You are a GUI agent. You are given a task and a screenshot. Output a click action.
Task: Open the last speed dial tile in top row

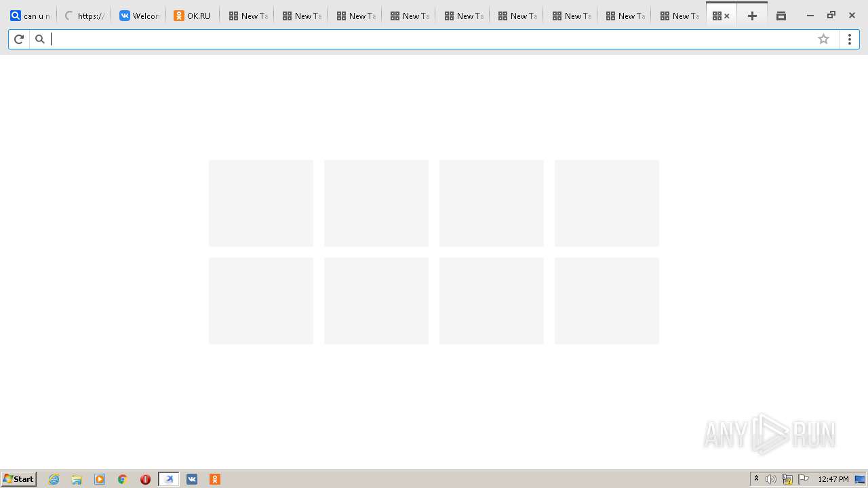pos(607,203)
